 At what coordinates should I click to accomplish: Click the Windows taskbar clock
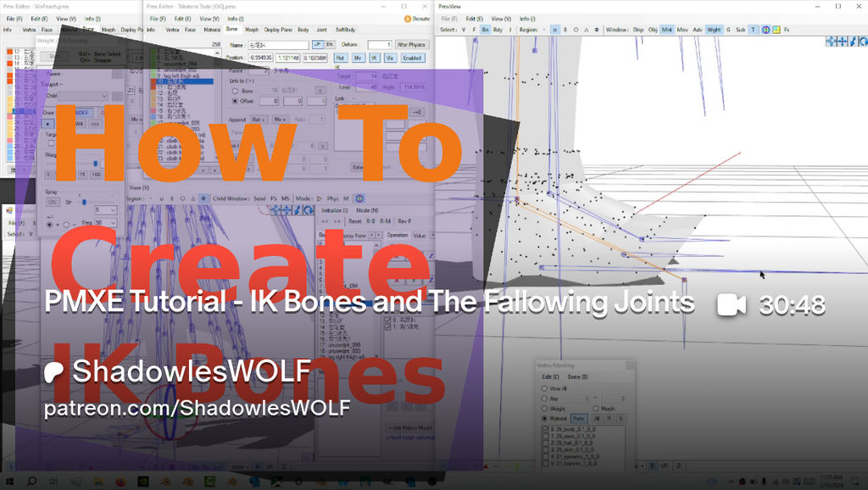point(832,482)
